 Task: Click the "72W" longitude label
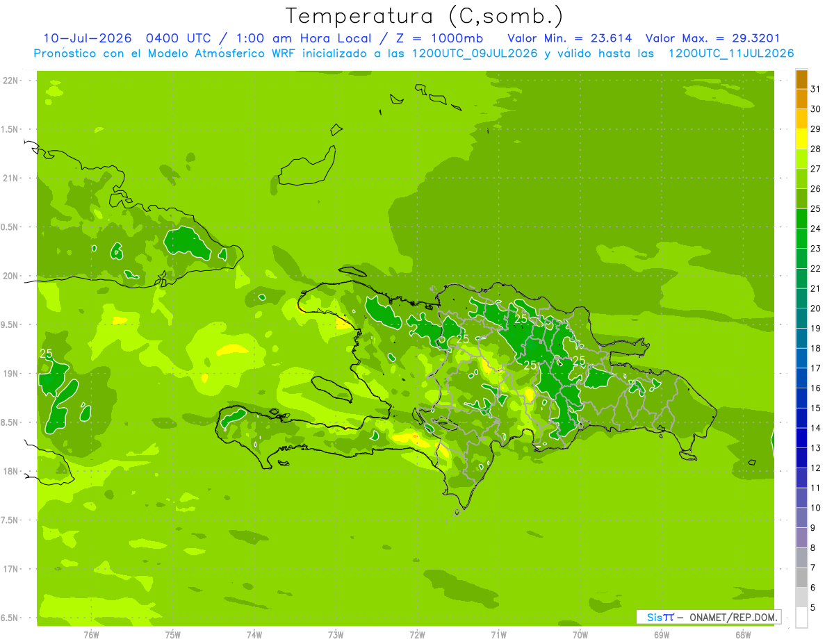point(417,635)
